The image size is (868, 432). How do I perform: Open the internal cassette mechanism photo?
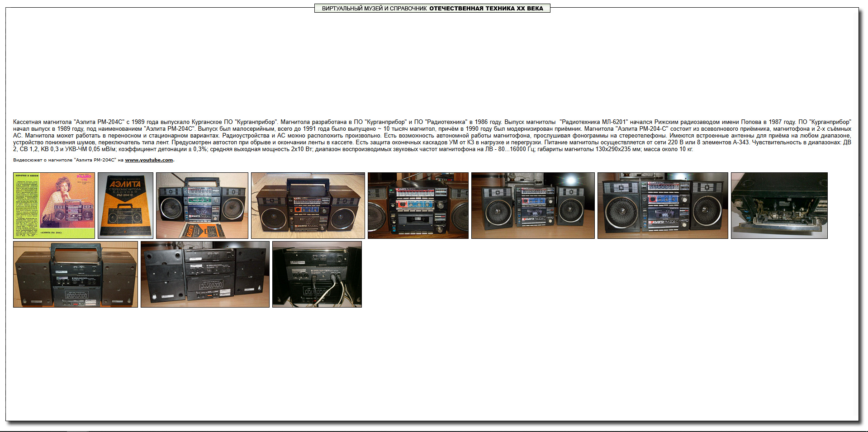click(779, 205)
